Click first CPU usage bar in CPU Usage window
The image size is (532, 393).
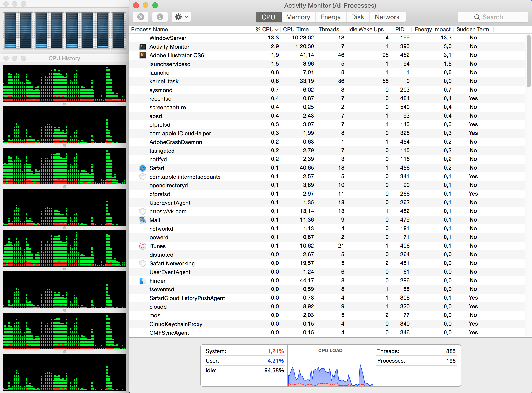[x=10, y=30]
